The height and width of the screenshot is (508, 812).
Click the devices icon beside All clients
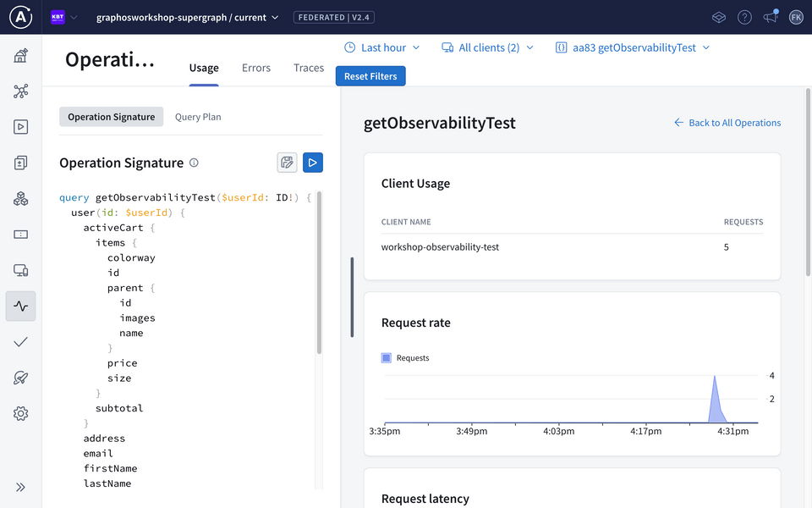click(447, 47)
